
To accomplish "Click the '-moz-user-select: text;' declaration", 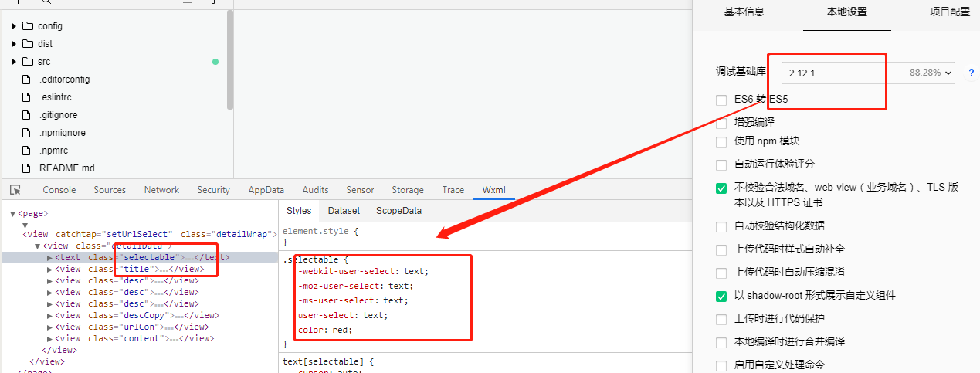I will tap(354, 286).
